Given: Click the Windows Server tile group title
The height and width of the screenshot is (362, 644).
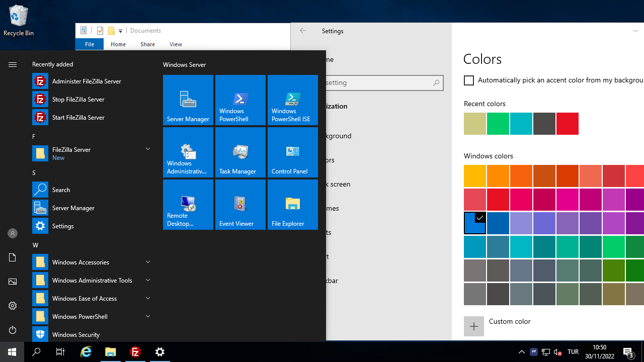Looking at the screenshot, I should pyautogui.click(x=184, y=65).
